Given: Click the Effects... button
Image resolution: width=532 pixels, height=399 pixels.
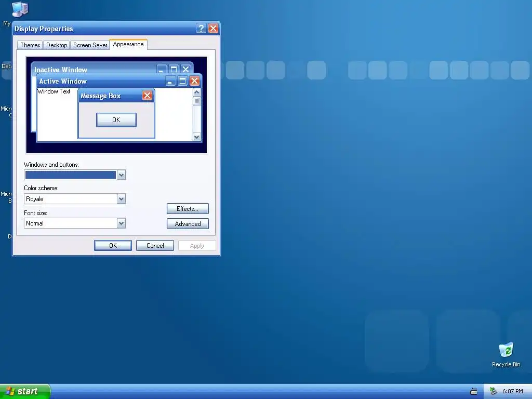Looking at the screenshot, I should [188, 209].
